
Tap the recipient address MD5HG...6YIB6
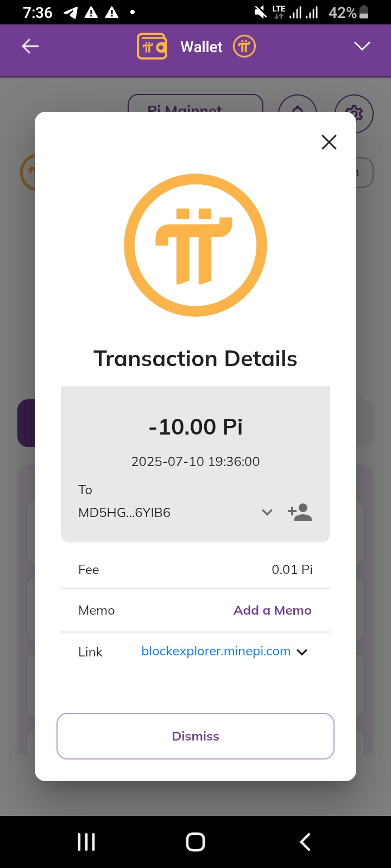click(124, 513)
